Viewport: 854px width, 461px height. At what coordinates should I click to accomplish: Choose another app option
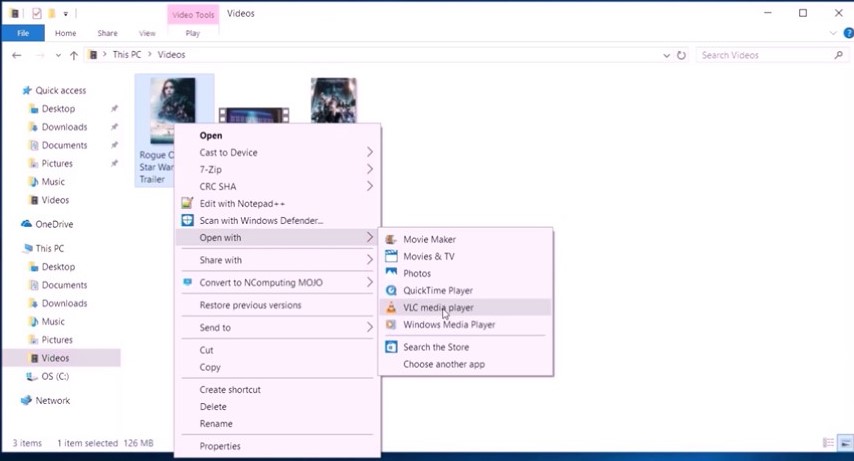click(x=465, y=364)
